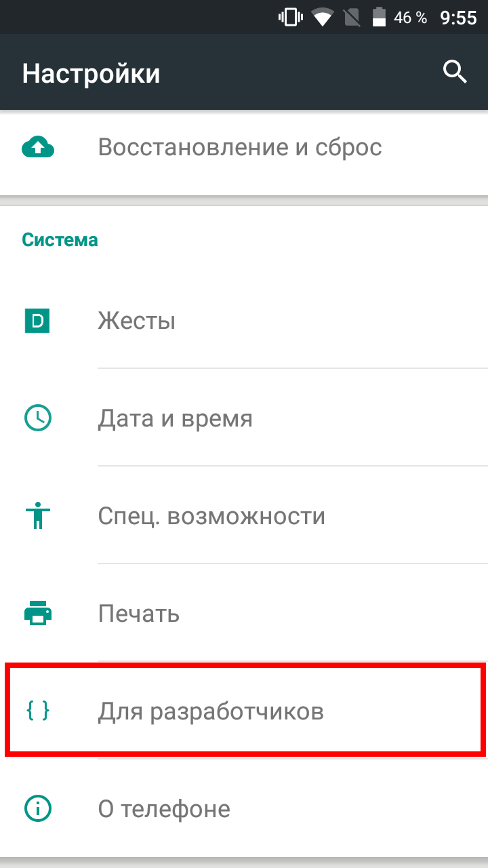Tap the info circle icon
This screenshot has width=488, height=868.
pyautogui.click(x=38, y=808)
